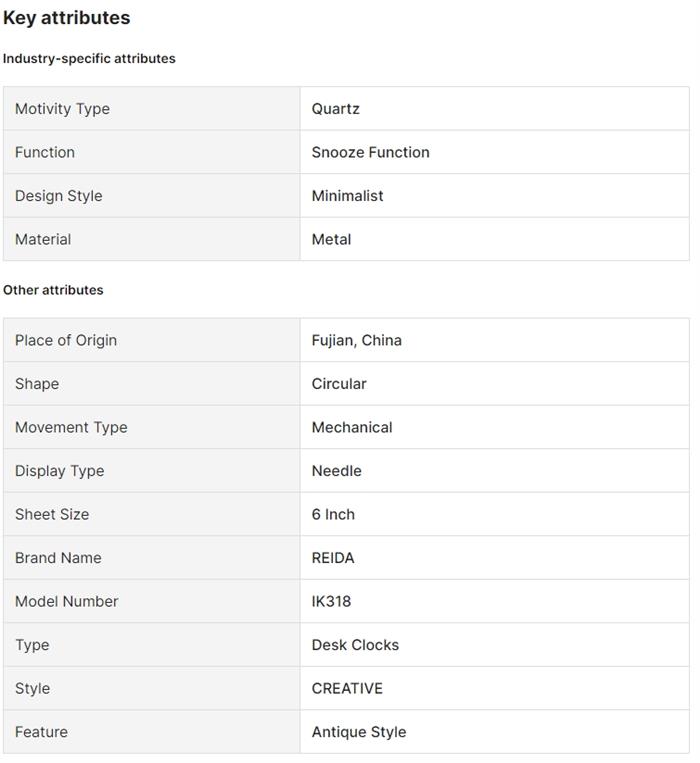This screenshot has height=763, width=700.
Task: Select the IK318 model number
Action: coord(331,602)
